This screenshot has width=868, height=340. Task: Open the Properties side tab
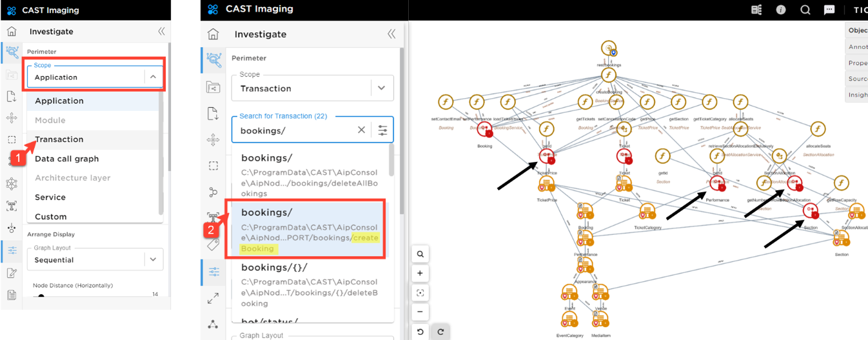coord(857,63)
